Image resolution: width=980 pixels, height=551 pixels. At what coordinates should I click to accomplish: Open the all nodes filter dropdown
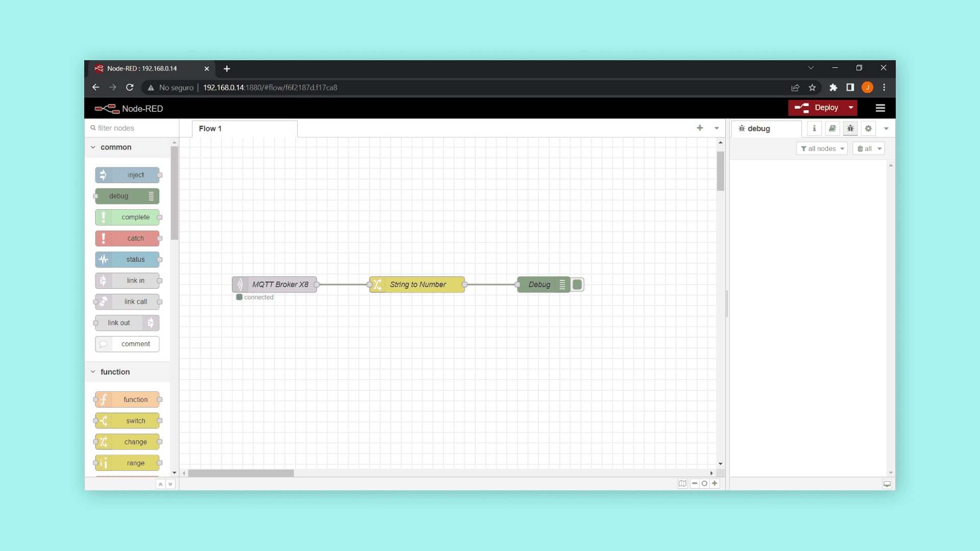[x=822, y=148]
